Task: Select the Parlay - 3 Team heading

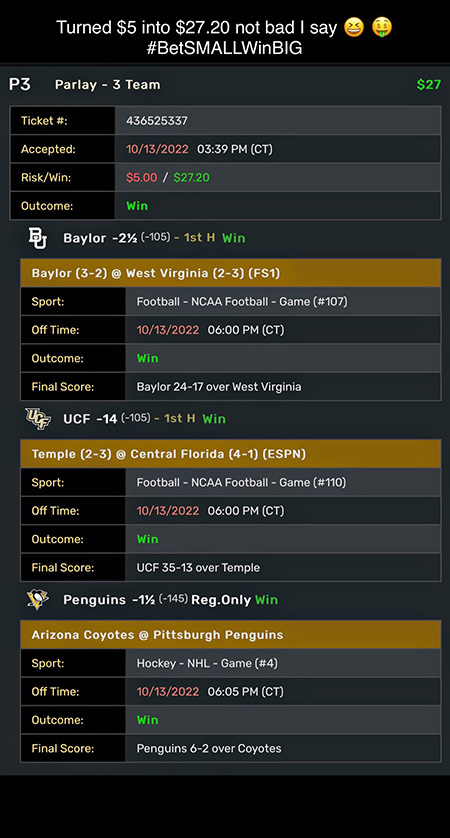Action: [x=107, y=84]
